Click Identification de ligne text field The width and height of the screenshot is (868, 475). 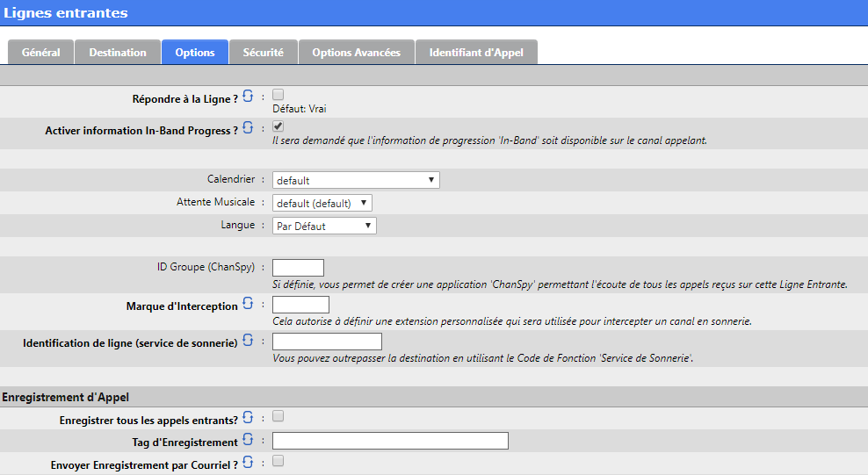point(327,342)
